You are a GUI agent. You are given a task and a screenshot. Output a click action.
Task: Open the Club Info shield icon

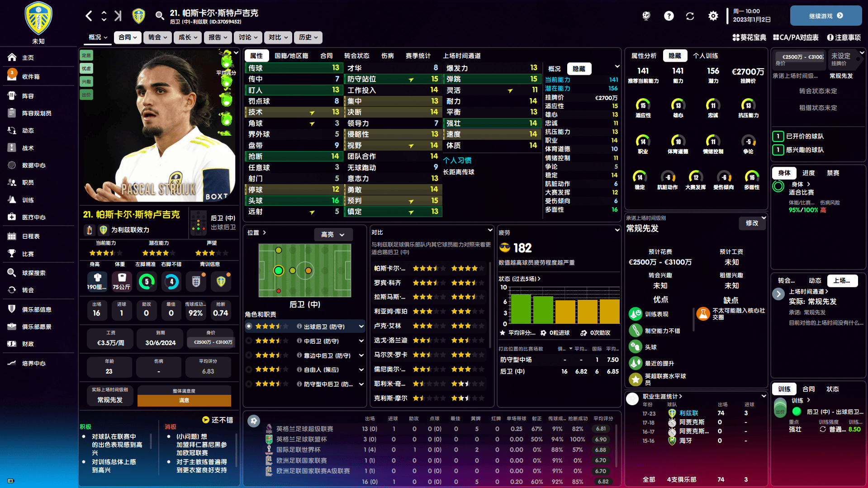coord(12,309)
